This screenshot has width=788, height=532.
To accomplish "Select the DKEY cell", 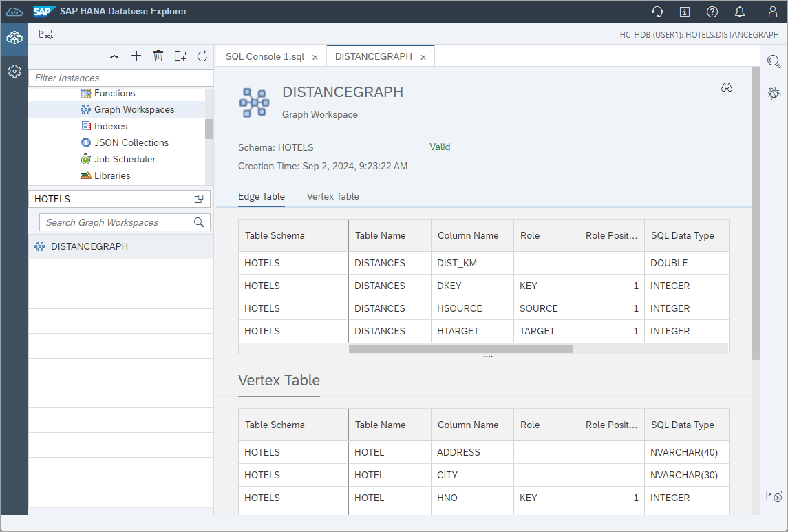I will click(472, 286).
